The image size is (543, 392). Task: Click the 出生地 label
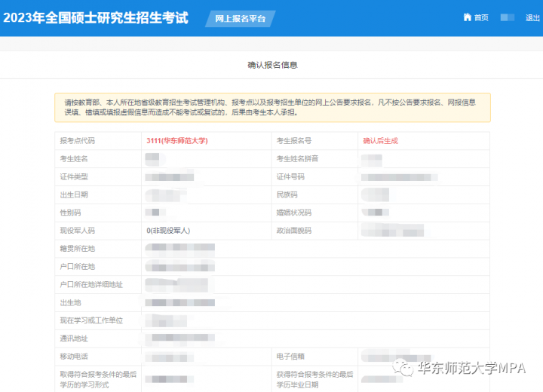click(70, 302)
